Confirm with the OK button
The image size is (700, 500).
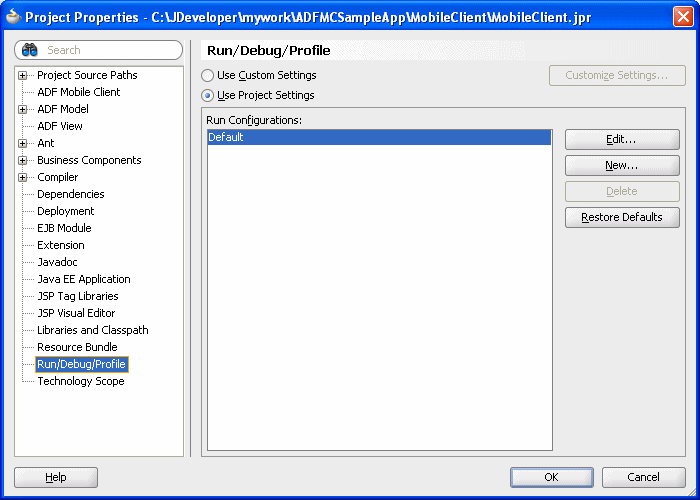552,477
